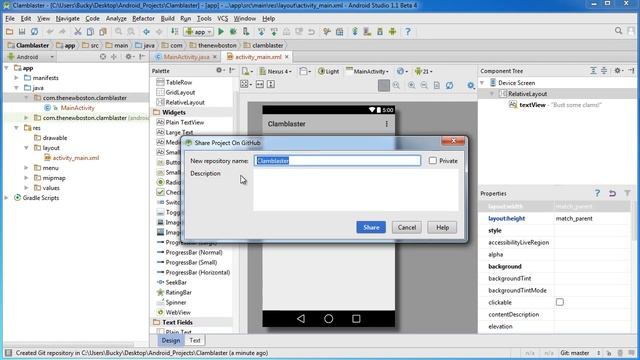
Task: Click the Palette settings gear icon
Action: [219, 71]
